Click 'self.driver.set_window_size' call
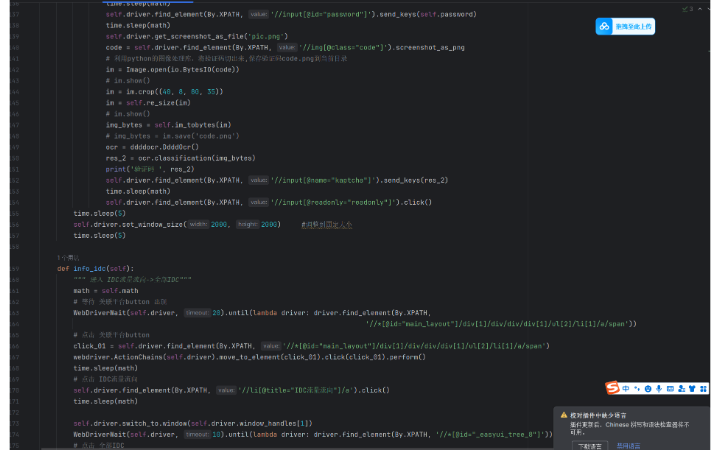The height and width of the screenshot is (450, 720). [177, 225]
